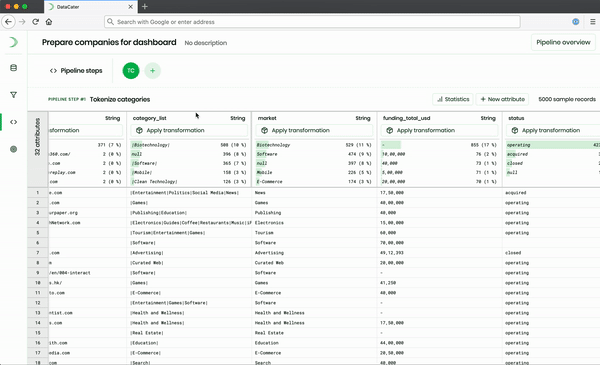Screen dimensions: 600x365
Task: Close the DataCater browser tab
Action: (x=130, y=7)
